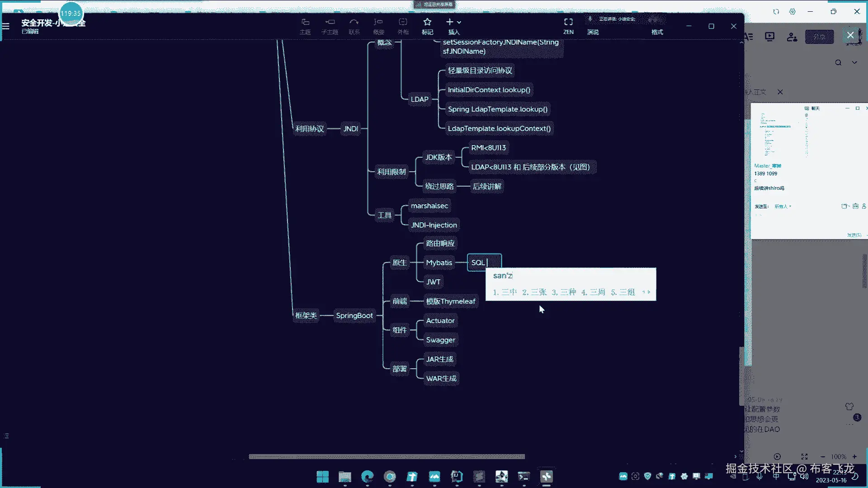Viewport: 868px width, 488px height.
Task: Click the horizontal scrollbar at canvas bottom
Action: coord(387,456)
